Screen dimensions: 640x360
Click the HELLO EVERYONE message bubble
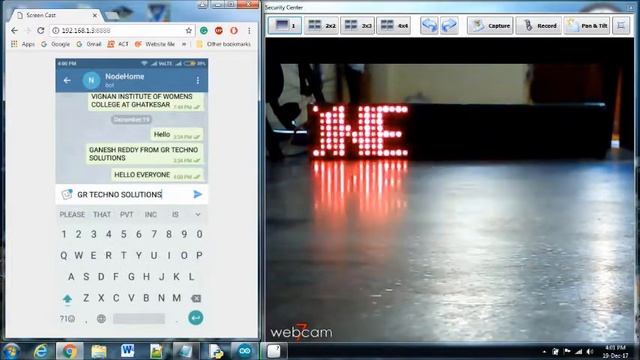click(x=157, y=175)
